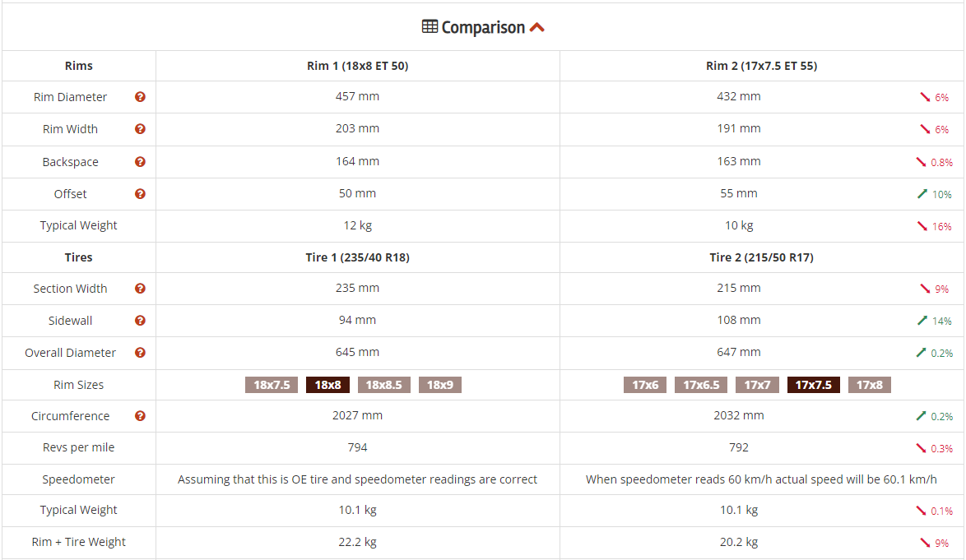The height and width of the screenshot is (560, 966).
Task: Click the highlighted 17x7.5 rim size
Action: [x=813, y=385]
